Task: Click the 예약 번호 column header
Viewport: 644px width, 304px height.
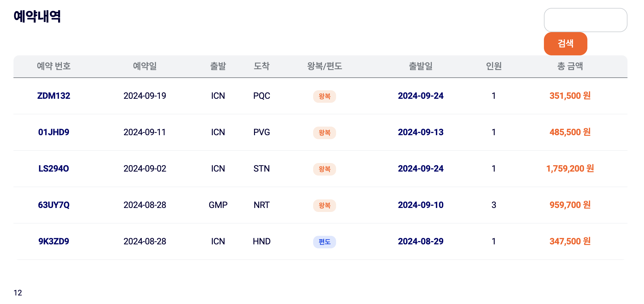Action: click(x=54, y=66)
